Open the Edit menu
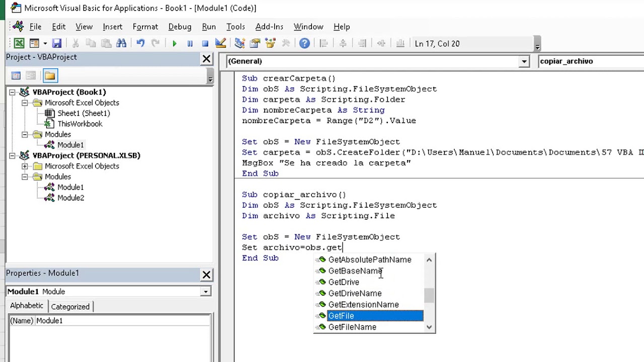 [58, 27]
